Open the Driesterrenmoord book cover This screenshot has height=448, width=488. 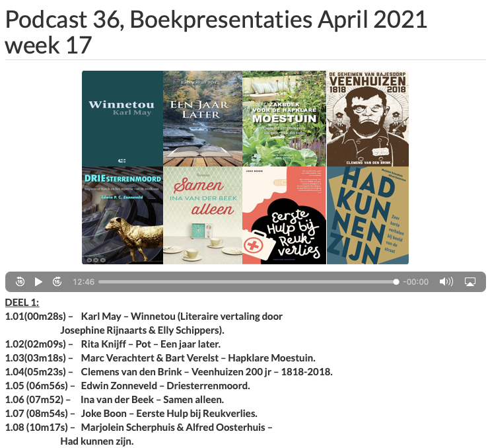[122, 215]
